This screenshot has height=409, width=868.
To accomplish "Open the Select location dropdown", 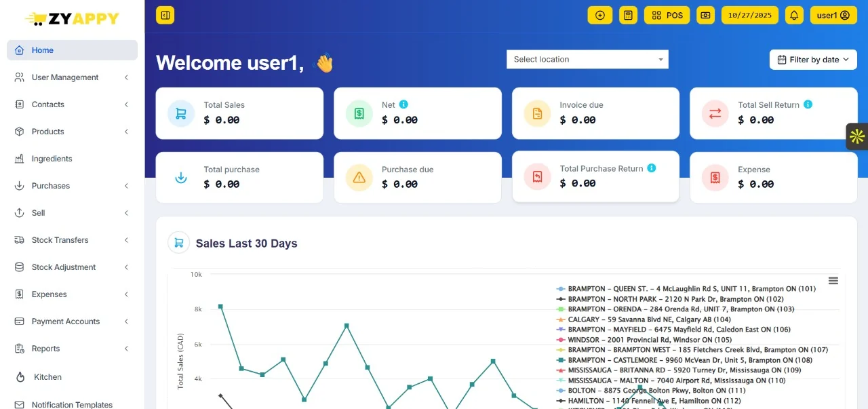I will [587, 59].
